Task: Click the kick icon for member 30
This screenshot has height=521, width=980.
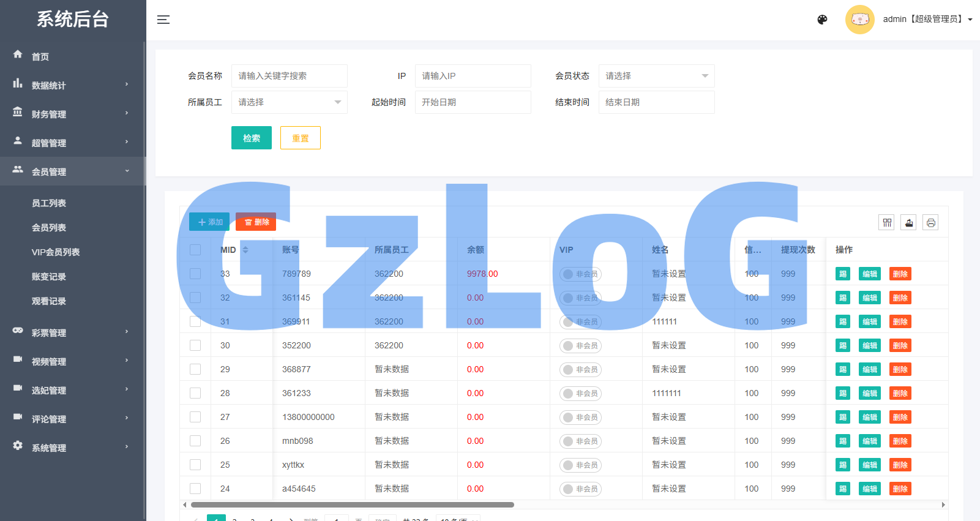Action: (x=842, y=345)
